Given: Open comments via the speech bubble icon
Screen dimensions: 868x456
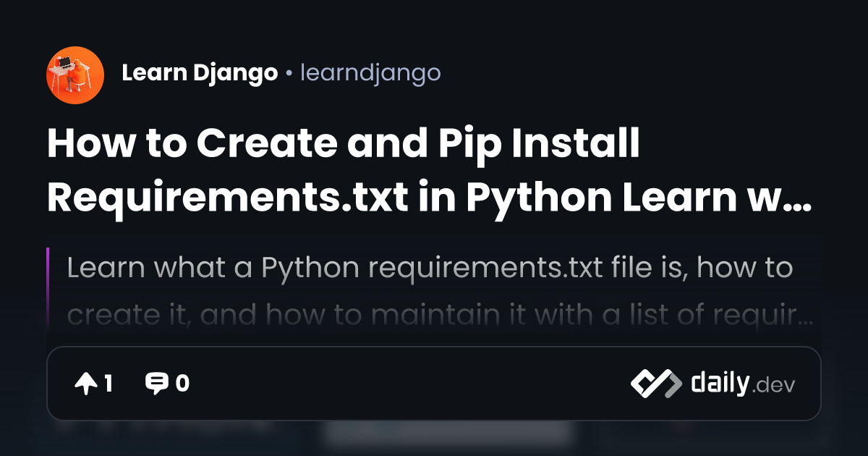Looking at the screenshot, I should click(x=157, y=384).
